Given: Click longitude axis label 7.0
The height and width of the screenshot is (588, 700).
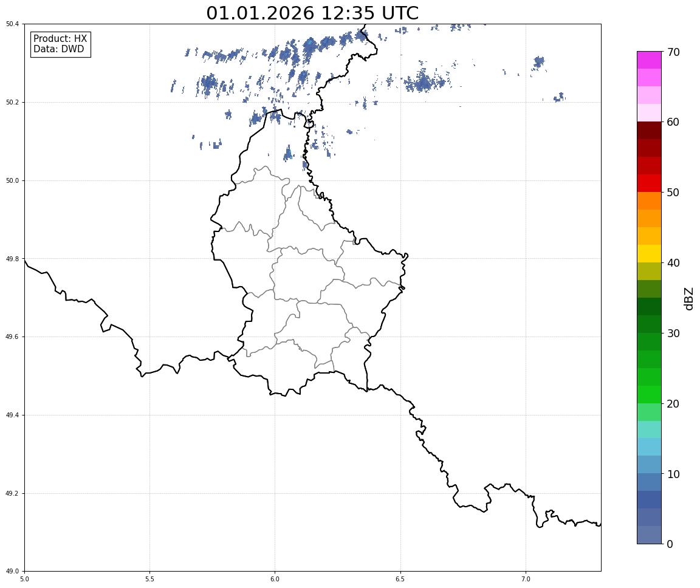Looking at the screenshot, I should 526,579.
